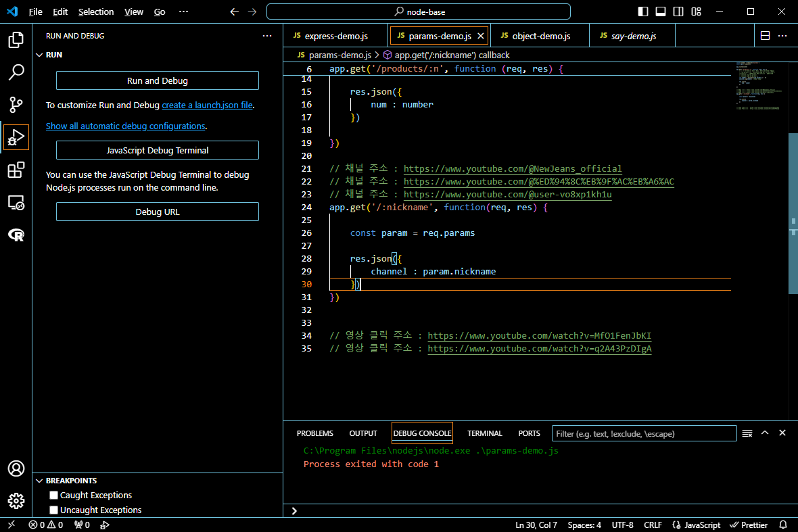The image size is (798, 532).
Task: Follow Show all automatic debug configurations link
Action: (x=125, y=126)
